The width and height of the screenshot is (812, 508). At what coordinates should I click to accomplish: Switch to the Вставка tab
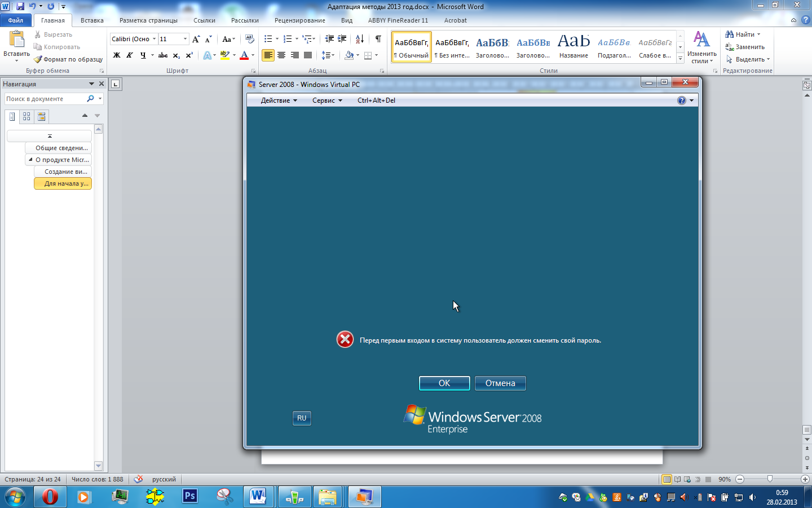(x=92, y=20)
